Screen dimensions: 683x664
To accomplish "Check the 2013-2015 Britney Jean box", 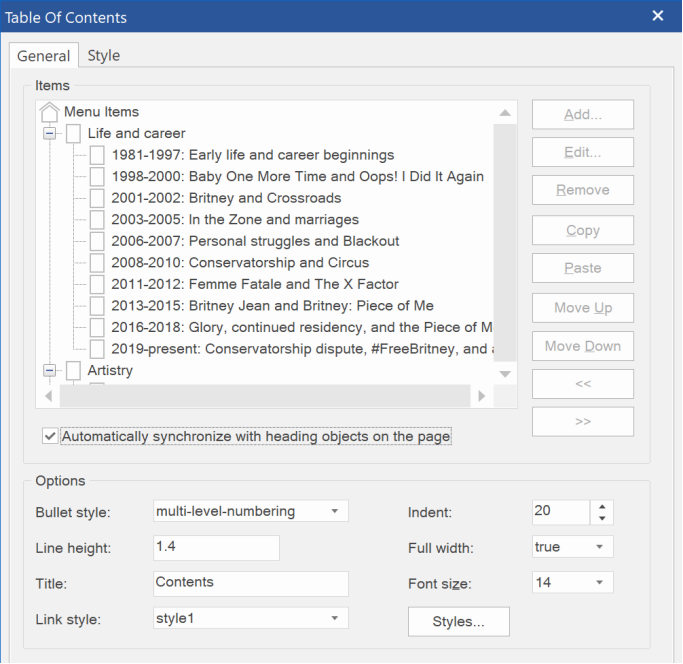I will [97, 306].
